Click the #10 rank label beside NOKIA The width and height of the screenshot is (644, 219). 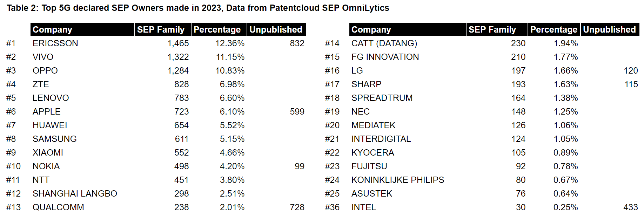point(13,166)
